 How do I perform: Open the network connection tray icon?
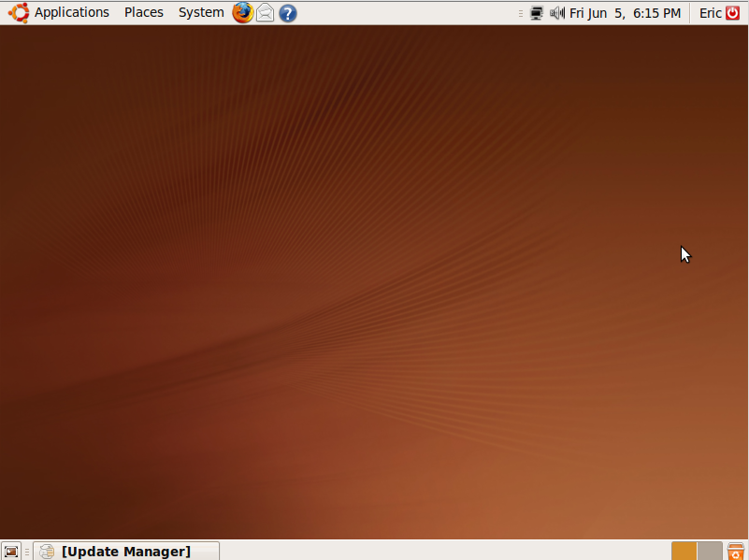coord(537,13)
